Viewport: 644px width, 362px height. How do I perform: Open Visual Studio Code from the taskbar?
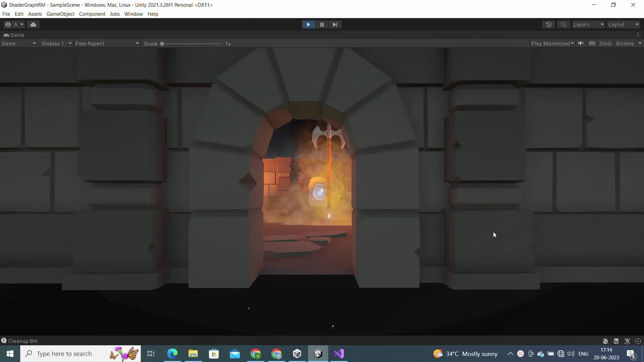339,354
